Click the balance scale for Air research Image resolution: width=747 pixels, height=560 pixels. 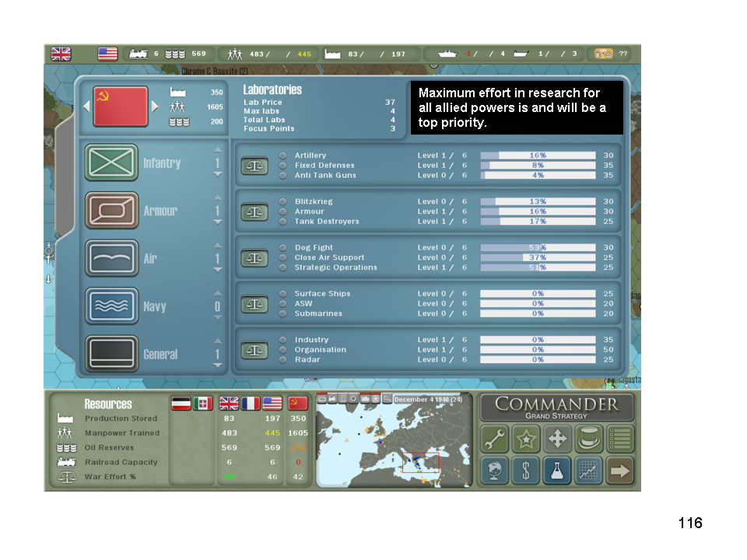[x=254, y=257]
